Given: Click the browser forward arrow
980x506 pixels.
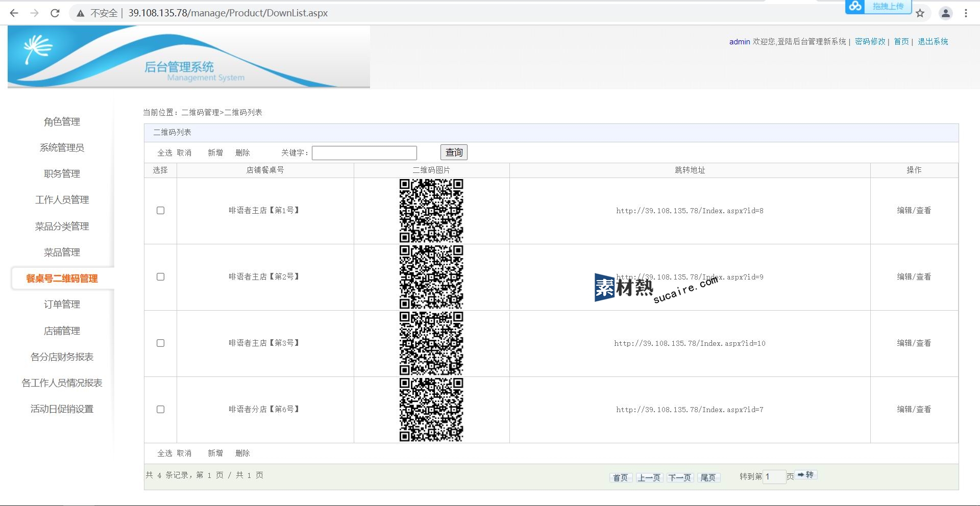Looking at the screenshot, I should coord(34,13).
